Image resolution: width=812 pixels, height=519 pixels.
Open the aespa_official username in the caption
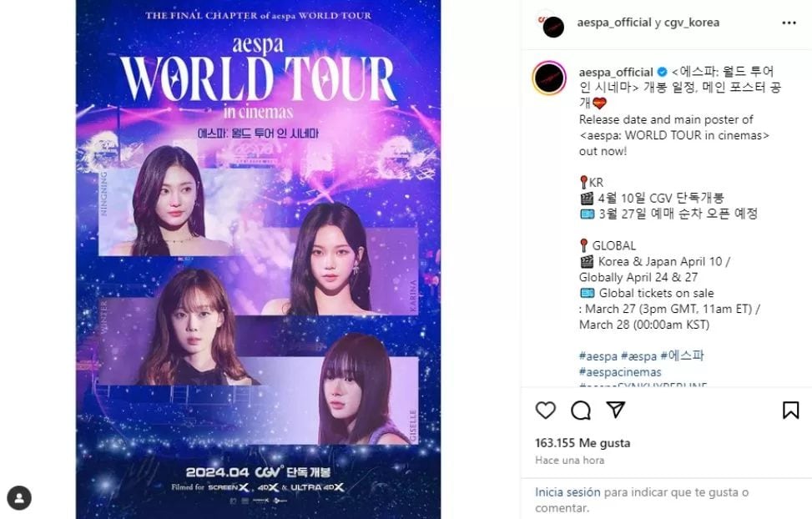click(616, 72)
